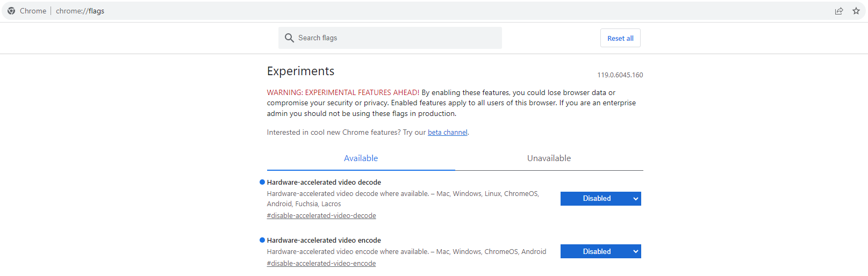Focus the Search flags text field
This screenshot has width=868, height=276.
click(398, 38)
